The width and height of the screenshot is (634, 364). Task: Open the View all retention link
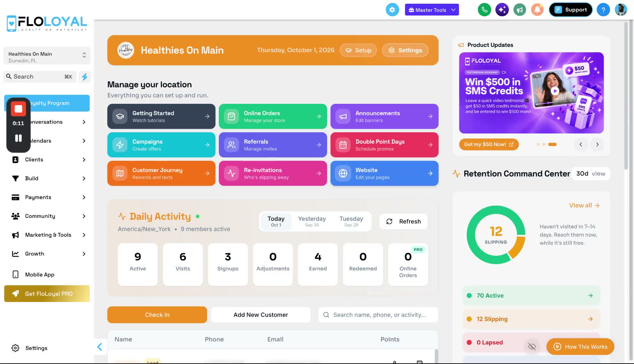tap(584, 205)
